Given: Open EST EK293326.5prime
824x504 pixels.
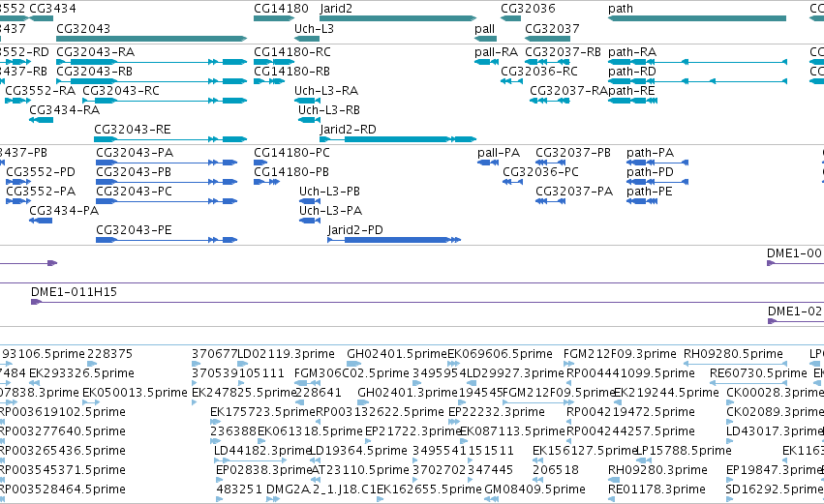Looking at the screenshot, I should (x=81, y=373).
